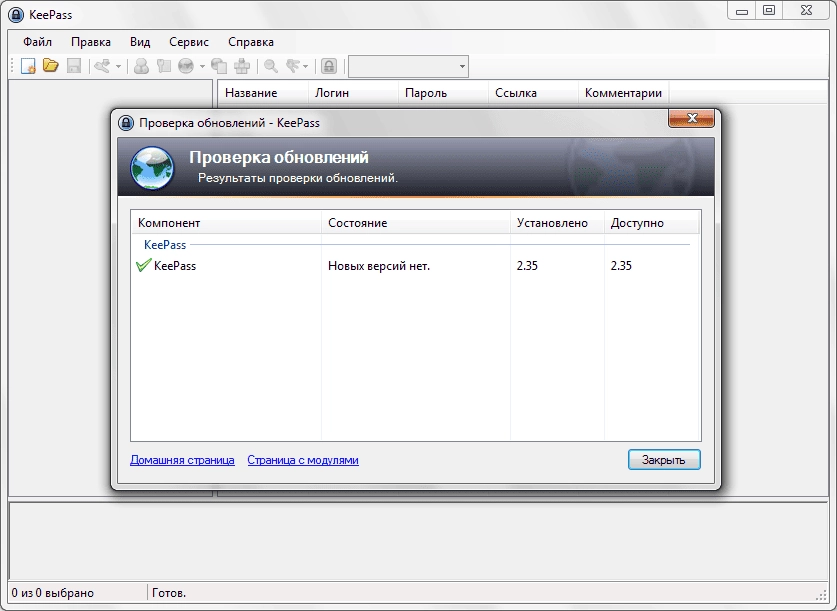Screen dimensions: 837x611
Task: Click the Компонент column header
Action: 226,223
